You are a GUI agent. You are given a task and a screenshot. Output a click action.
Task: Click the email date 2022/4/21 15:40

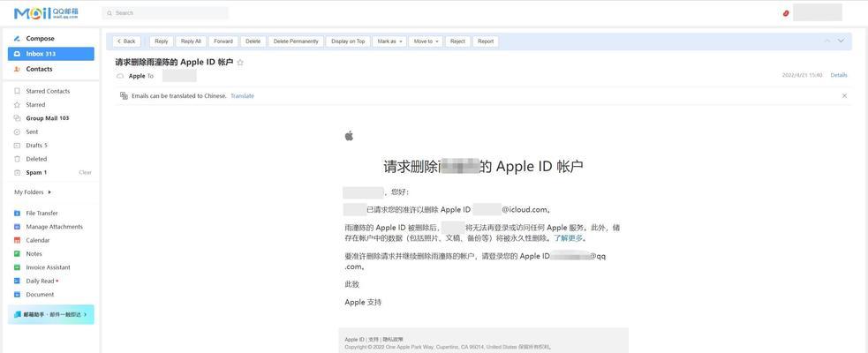point(802,75)
